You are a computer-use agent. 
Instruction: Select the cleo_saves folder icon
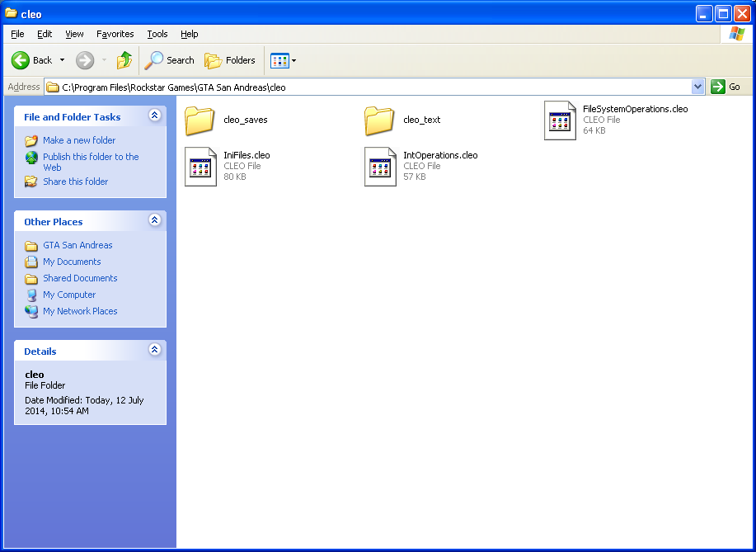[200, 120]
